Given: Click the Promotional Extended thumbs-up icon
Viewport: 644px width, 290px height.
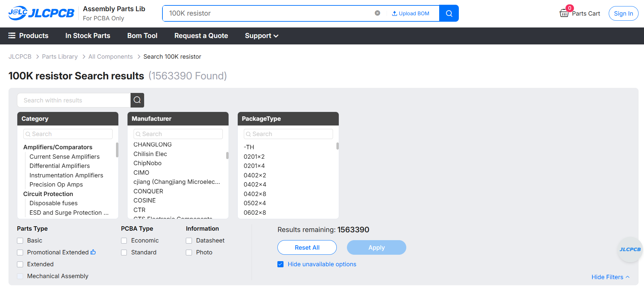Looking at the screenshot, I should click(93, 252).
